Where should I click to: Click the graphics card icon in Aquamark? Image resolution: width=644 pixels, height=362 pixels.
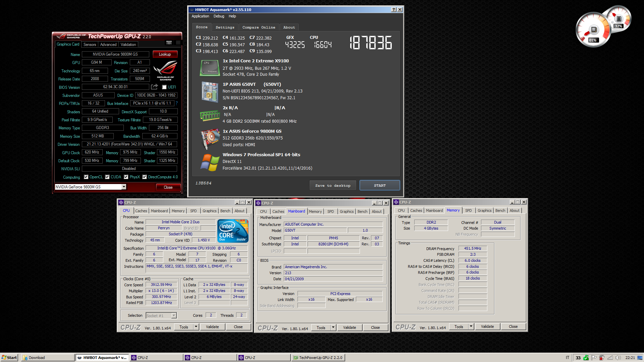pyautogui.click(x=210, y=139)
